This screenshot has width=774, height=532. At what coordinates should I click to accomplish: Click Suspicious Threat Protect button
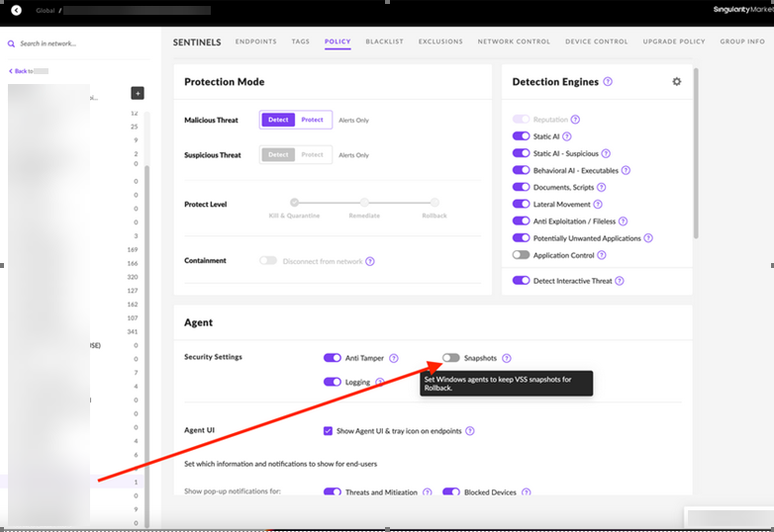click(313, 155)
